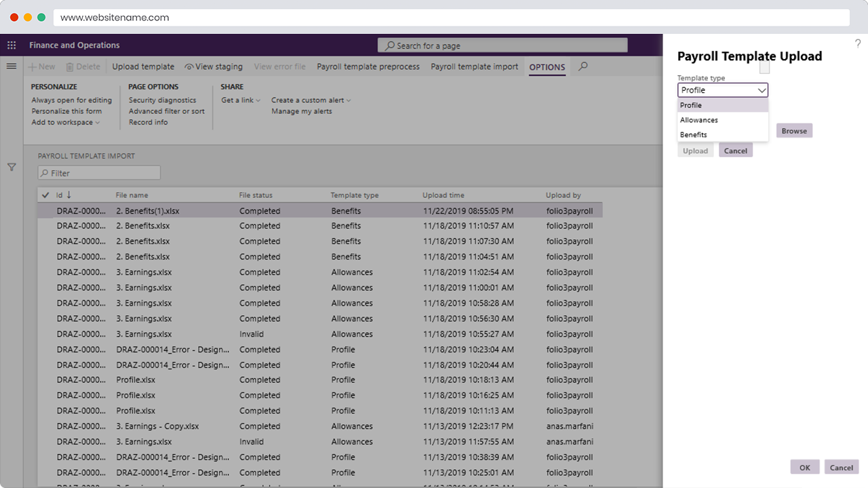This screenshot has width=868, height=488.
Task: Sort by Upload time column header
Action: (443, 195)
